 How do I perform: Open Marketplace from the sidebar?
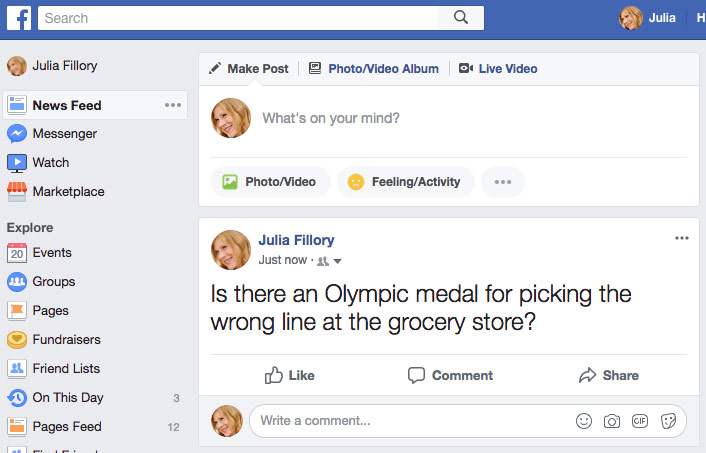(x=68, y=192)
